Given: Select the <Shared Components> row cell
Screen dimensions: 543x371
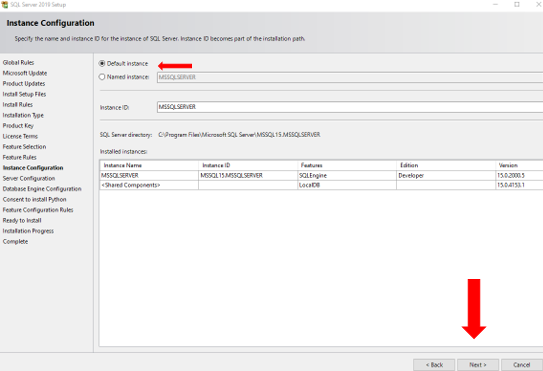Looking at the screenshot, I should (149, 185).
